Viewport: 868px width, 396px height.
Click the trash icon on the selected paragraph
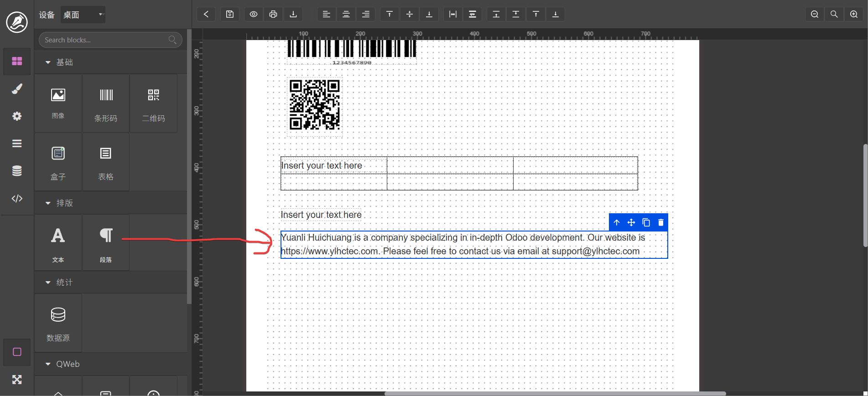click(x=660, y=222)
